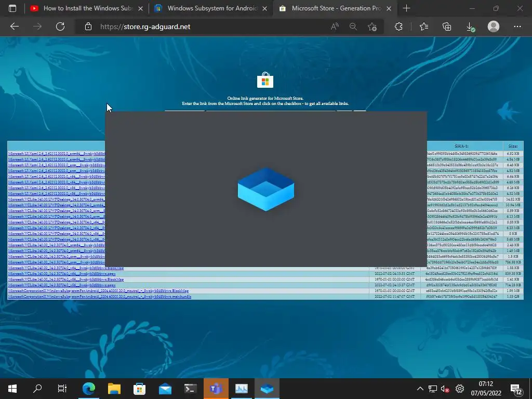The image size is (532, 399).
Task: Select the '839.38 KB' size cell
Action: [x=513, y=273]
